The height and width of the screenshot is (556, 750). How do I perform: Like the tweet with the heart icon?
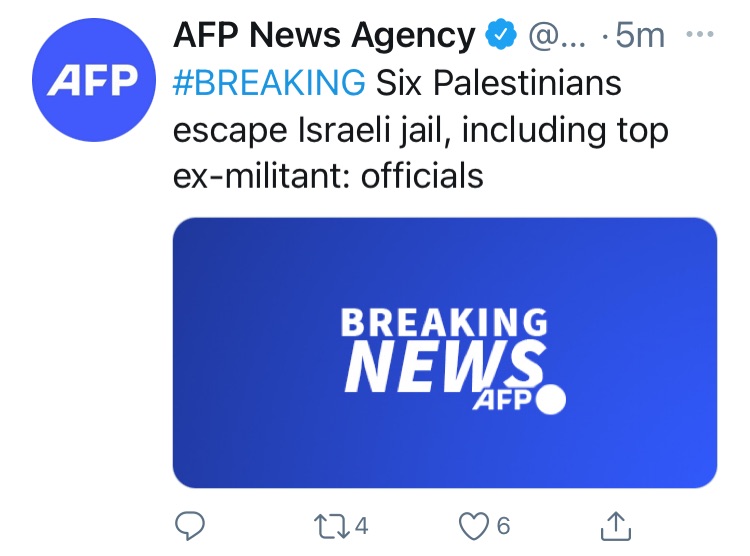click(x=473, y=524)
